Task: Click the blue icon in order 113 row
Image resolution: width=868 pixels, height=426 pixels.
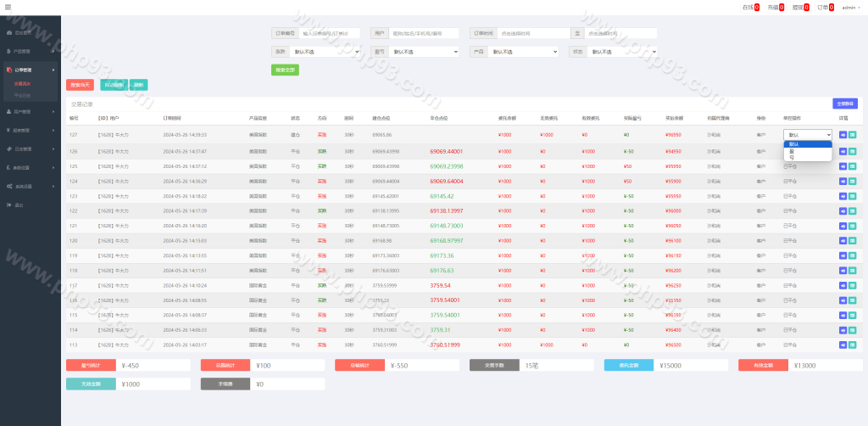Action: 843,345
